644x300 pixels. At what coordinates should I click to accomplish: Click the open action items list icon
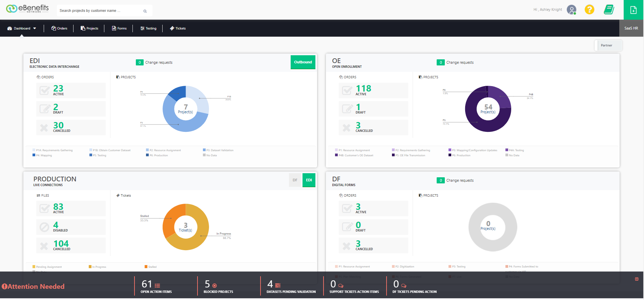(158, 285)
